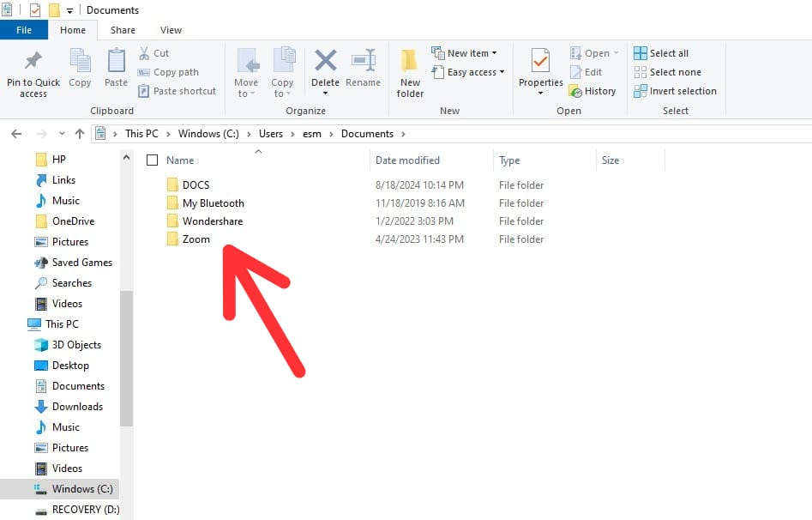The width and height of the screenshot is (812, 520).
Task: Sort by the Date modified column header
Action: 431,160
